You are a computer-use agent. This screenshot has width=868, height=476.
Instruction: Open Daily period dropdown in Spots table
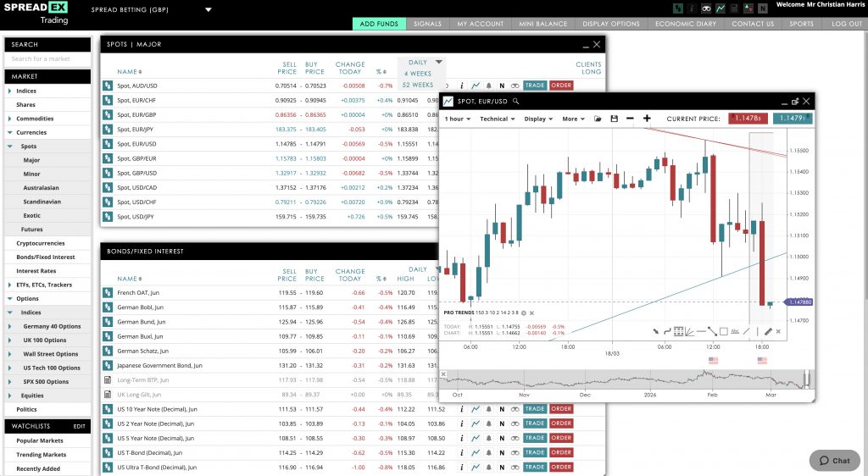tap(438, 62)
